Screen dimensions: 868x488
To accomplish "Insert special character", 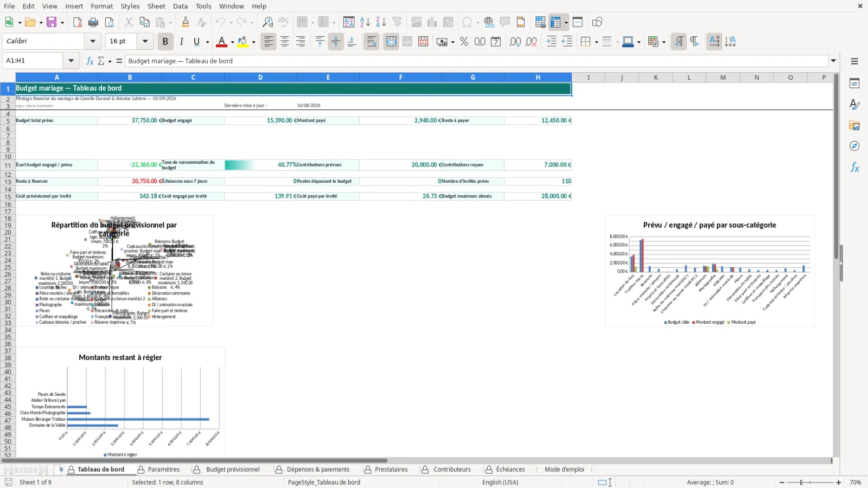I will pyautogui.click(x=467, y=22).
